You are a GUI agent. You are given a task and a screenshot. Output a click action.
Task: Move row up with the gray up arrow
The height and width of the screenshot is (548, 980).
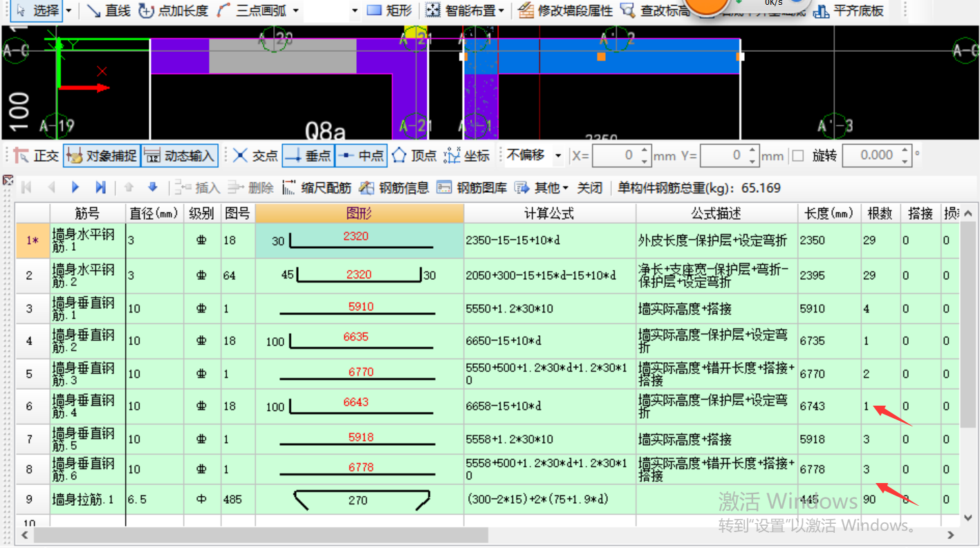(x=129, y=187)
